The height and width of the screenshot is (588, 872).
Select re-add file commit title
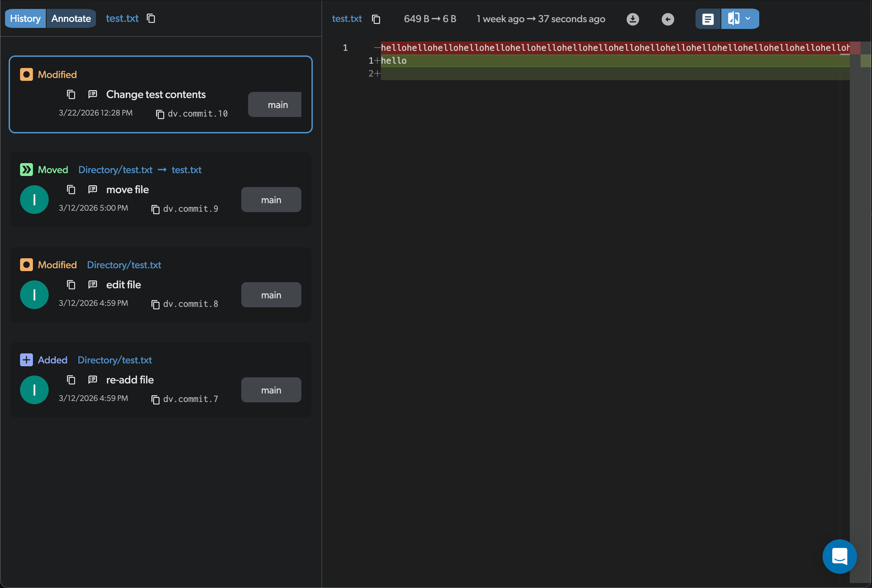pos(130,380)
